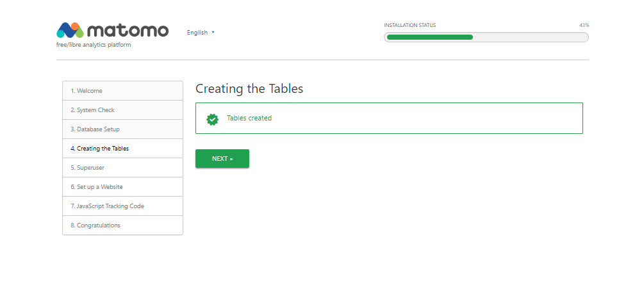This screenshot has height=294, width=644.
Task: Click the 43% progress percentage label
Action: (x=584, y=25)
